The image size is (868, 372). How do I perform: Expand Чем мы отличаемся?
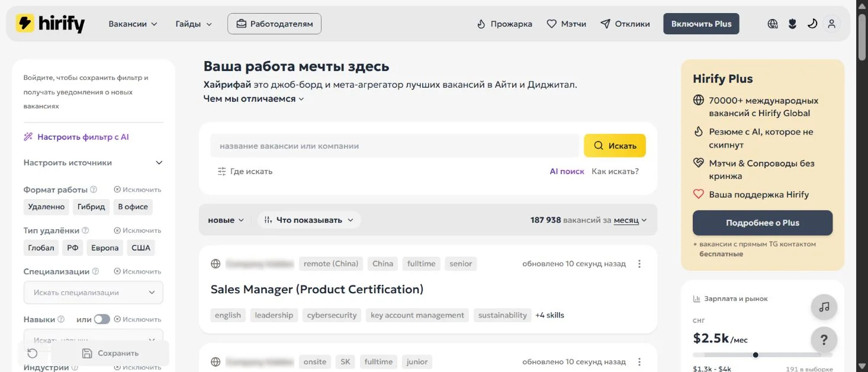(x=253, y=99)
